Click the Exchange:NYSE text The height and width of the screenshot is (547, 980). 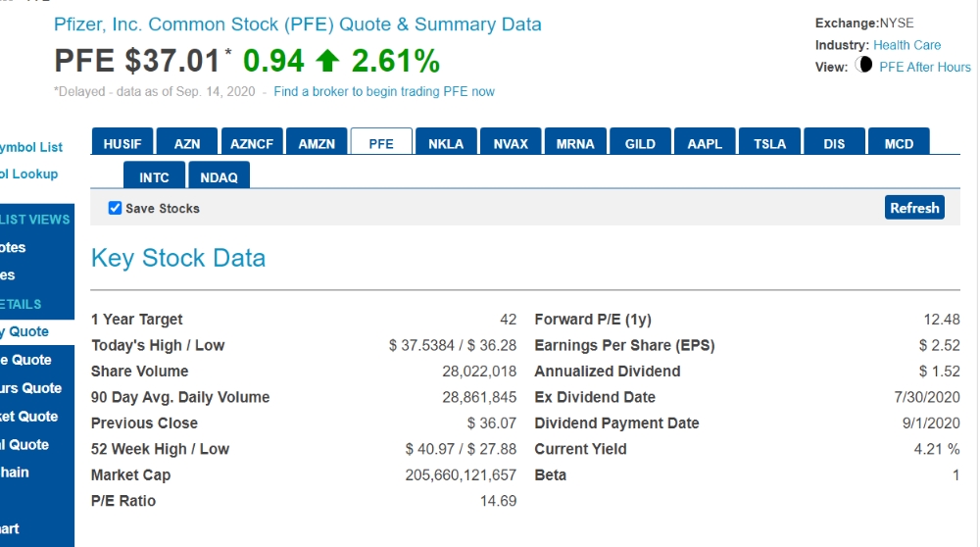tap(864, 24)
